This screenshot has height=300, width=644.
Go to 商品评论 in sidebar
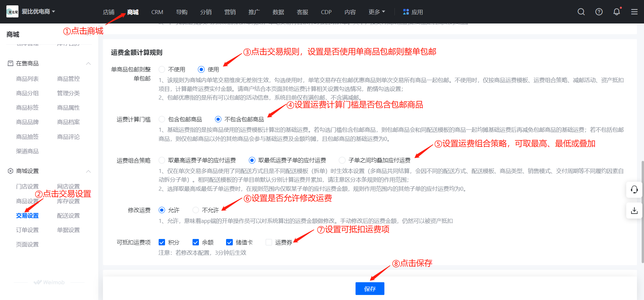tap(68, 137)
